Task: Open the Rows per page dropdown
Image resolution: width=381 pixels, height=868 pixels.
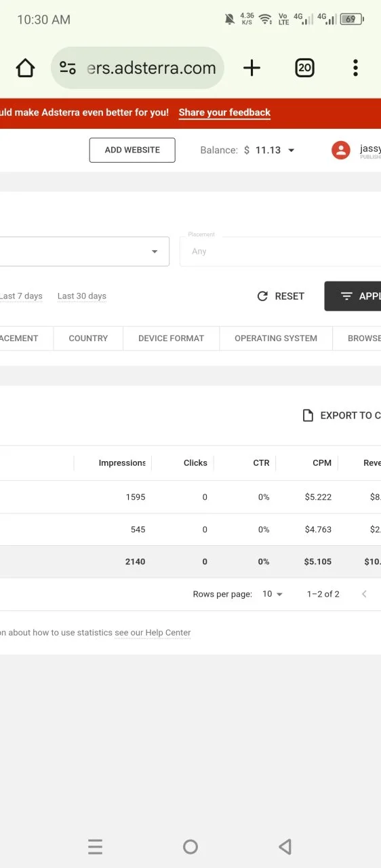Action: tap(273, 594)
